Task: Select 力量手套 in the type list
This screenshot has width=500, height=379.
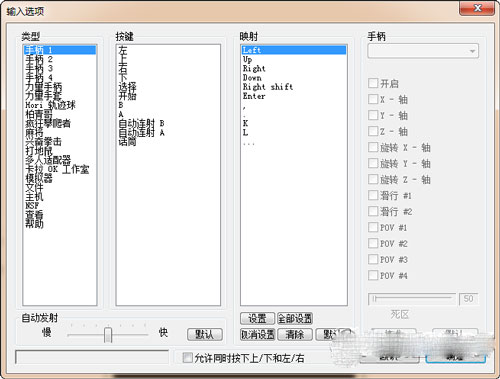Action: pyautogui.click(x=60, y=96)
